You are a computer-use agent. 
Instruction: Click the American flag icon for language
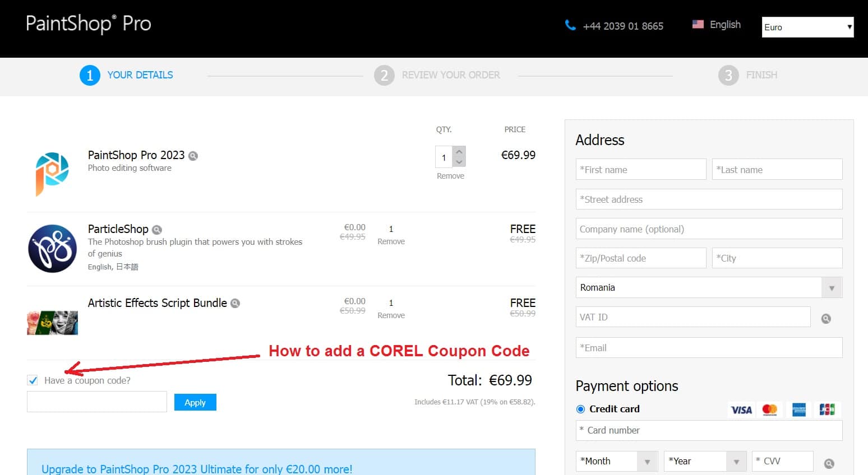698,24
